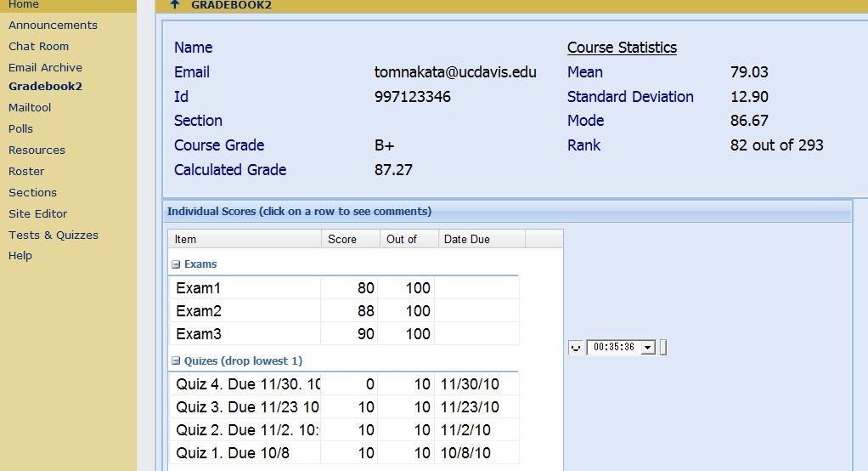Select the Quiz 1. Due 10/8 row

pos(344,452)
